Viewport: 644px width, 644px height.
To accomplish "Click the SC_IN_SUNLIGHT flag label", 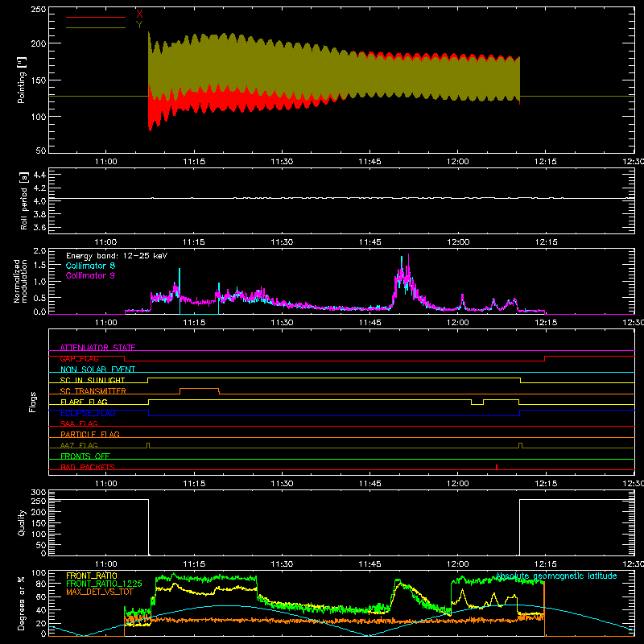I will tap(93, 380).
